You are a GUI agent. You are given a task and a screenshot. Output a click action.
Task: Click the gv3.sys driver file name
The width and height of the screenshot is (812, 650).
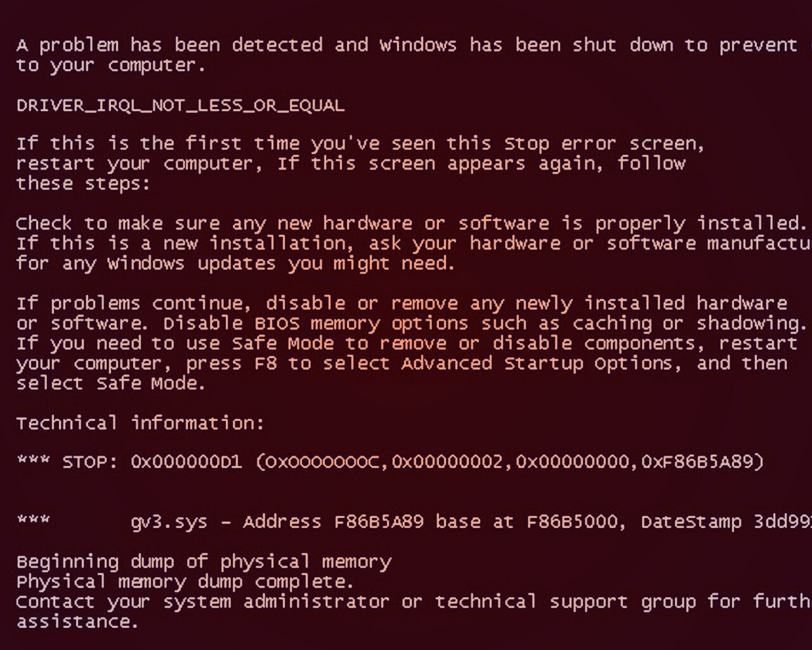click(x=169, y=522)
